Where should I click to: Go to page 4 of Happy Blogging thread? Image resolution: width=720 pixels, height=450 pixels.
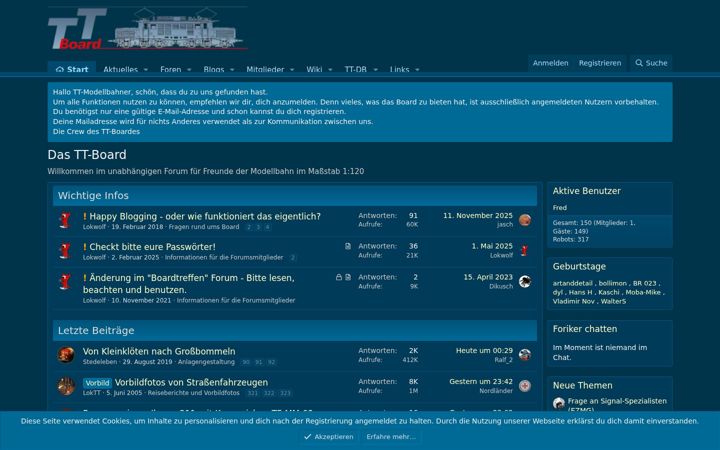[267, 227]
